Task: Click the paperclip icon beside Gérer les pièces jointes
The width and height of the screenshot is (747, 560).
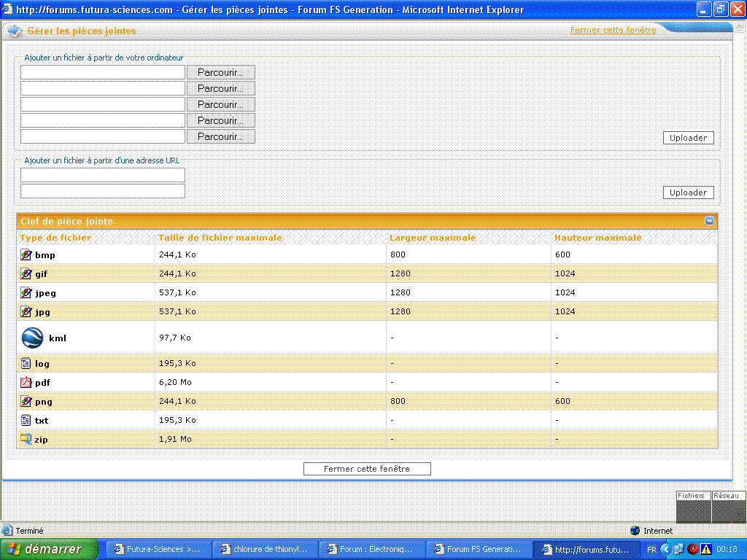Action: [15, 31]
